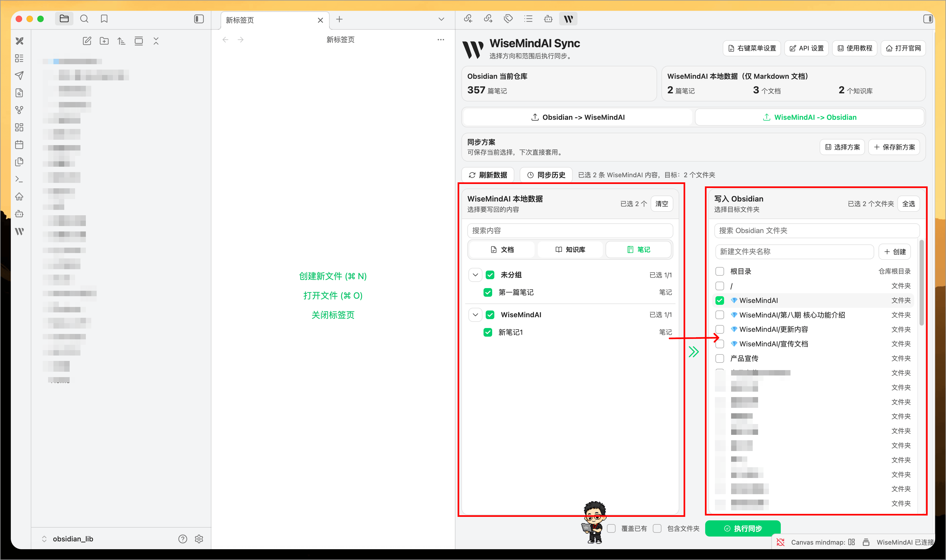Click 清空 to clear selection
The height and width of the screenshot is (560, 946).
point(662,204)
